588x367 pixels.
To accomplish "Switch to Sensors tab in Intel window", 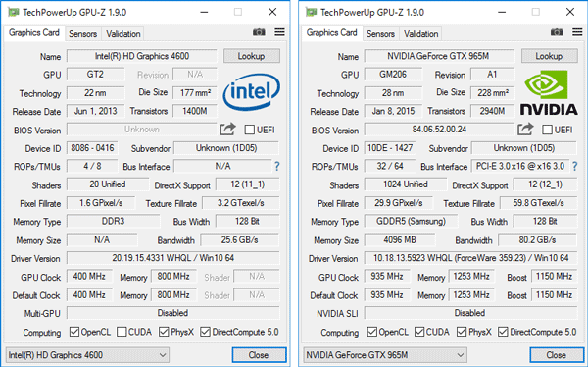I will pos(83,34).
